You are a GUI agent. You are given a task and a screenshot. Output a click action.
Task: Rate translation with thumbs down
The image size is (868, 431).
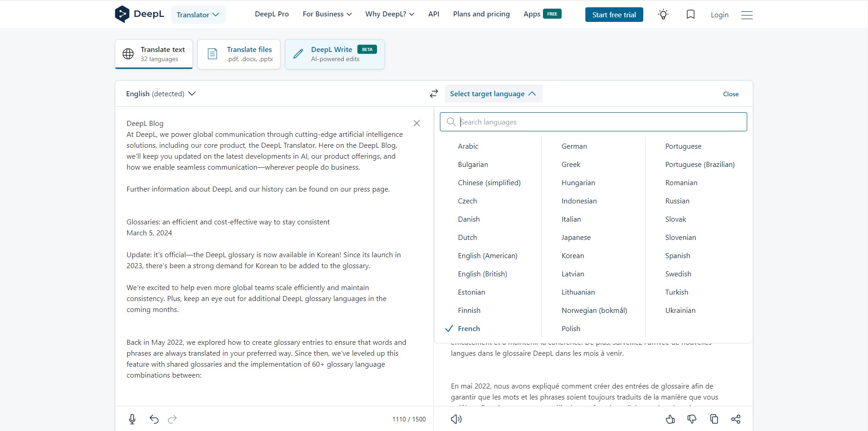(692, 419)
